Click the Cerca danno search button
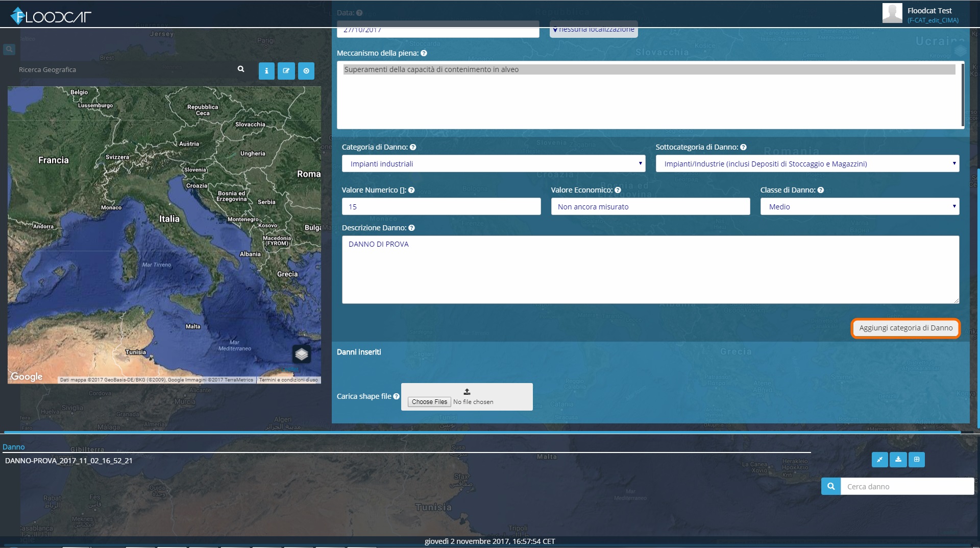The image size is (980, 548). tap(831, 486)
